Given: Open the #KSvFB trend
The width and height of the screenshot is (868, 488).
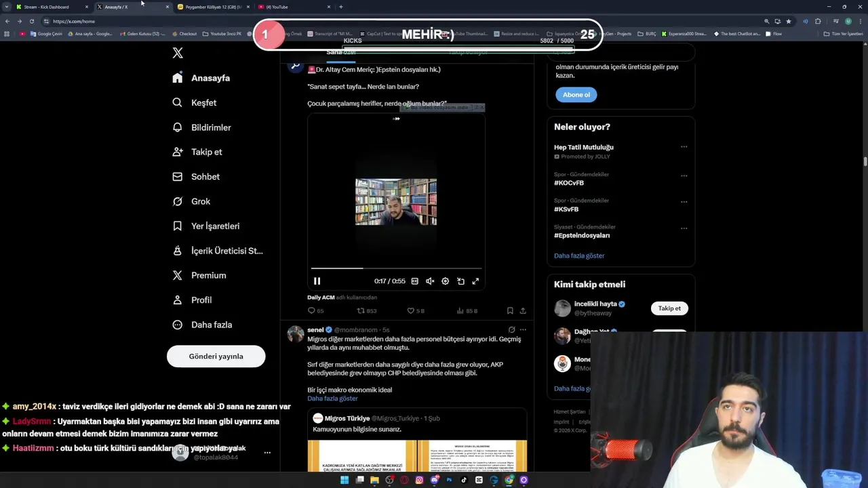Looking at the screenshot, I should coord(566,209).
